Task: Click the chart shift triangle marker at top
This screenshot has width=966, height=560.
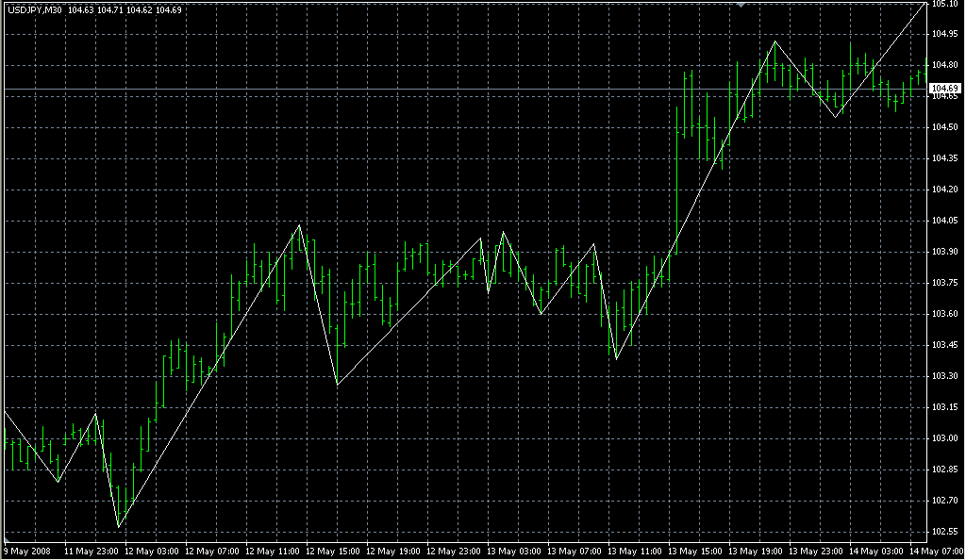Action: pos(742,5)
